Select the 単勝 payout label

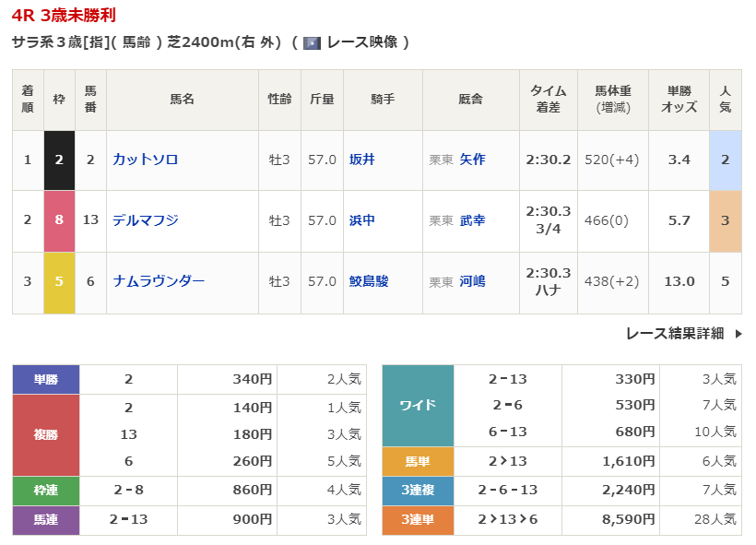[45, 379]
